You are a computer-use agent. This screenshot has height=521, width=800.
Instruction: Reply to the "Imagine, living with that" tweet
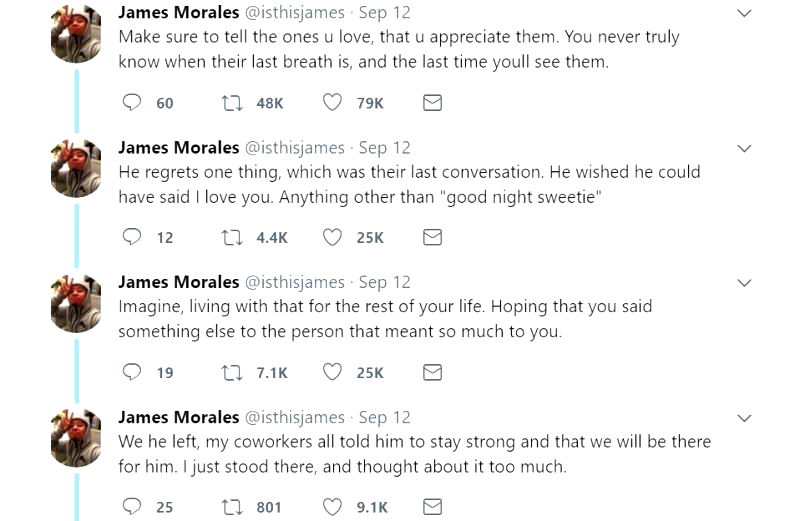131,372
